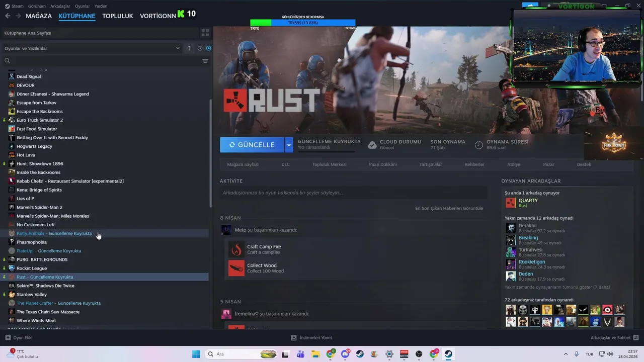Open Puan Dükkânı tab
Screen dimensions: 644x362
pyautogui.click(x=383, y=164)
